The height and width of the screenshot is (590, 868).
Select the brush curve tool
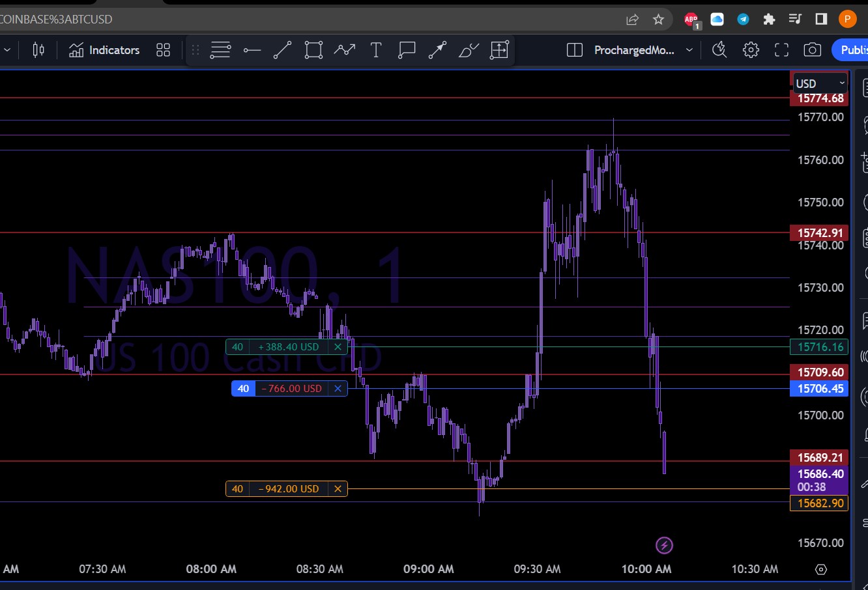(469, 50)
